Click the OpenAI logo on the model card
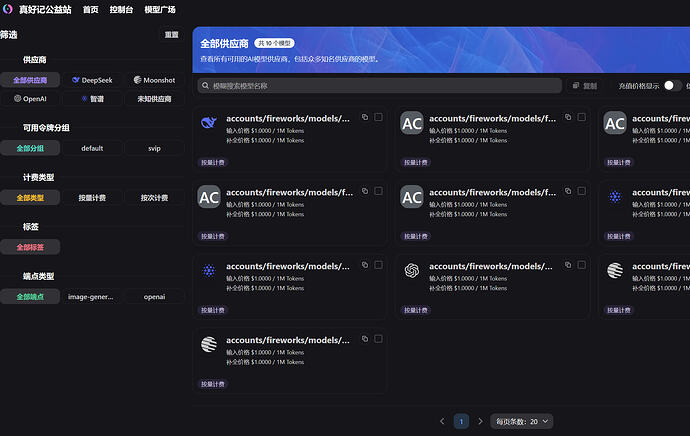The image size is (690, 436). (x=412, y=271)
